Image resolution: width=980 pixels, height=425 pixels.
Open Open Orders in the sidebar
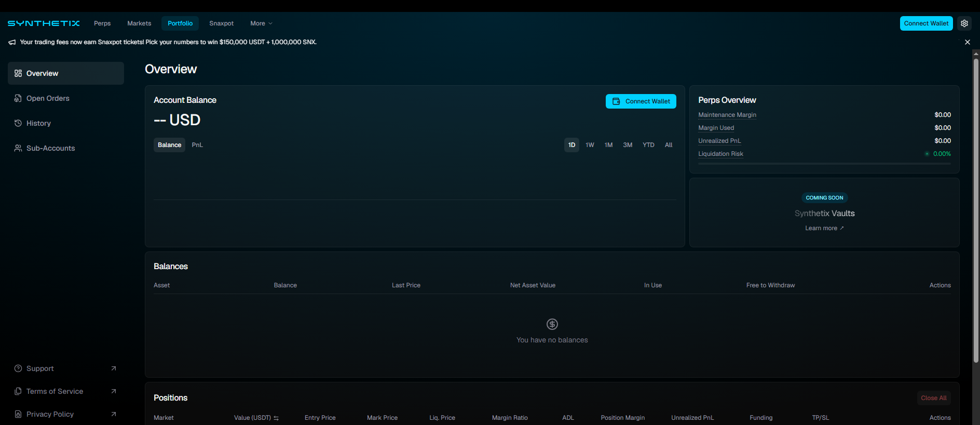pos(66,98)
